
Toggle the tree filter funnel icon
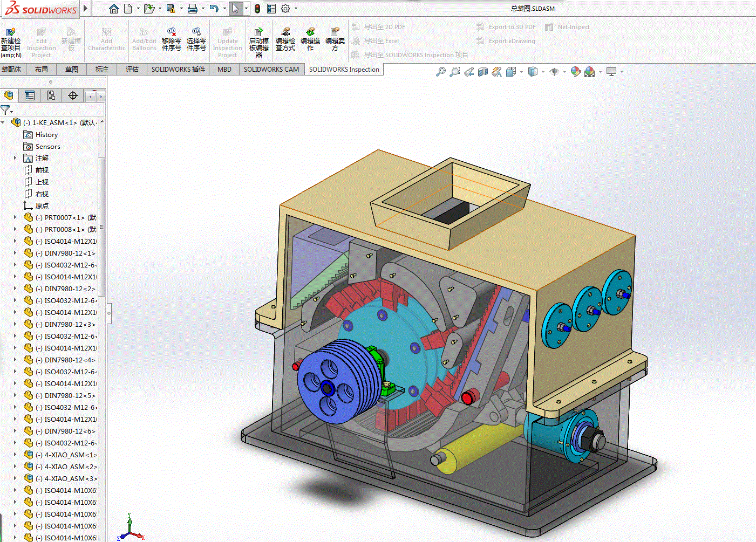pos(5,110)
